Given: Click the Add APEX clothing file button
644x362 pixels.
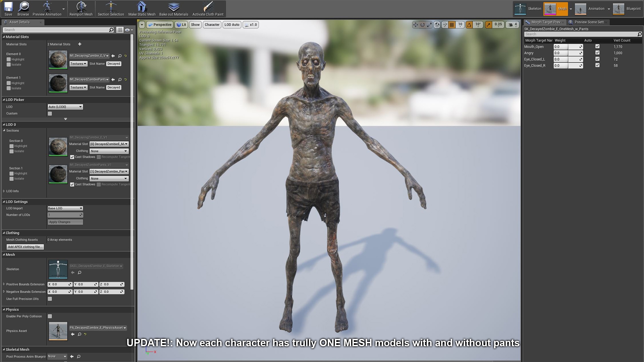Looking at the screenshot, I should 25,247.
